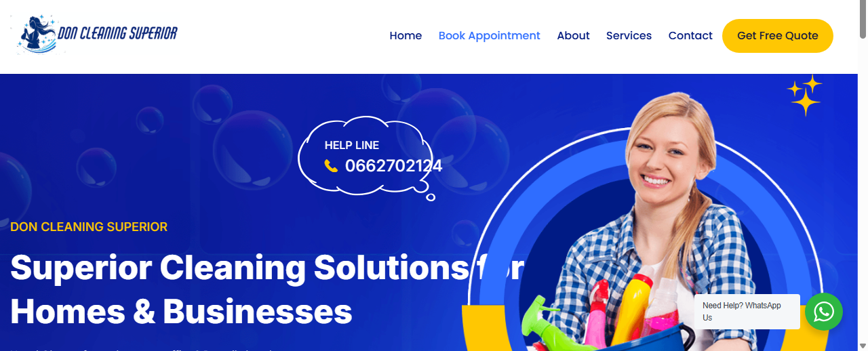Click the yellow sparkle stars decoration
Screen dimensions: 868x351
click(804, 96)
